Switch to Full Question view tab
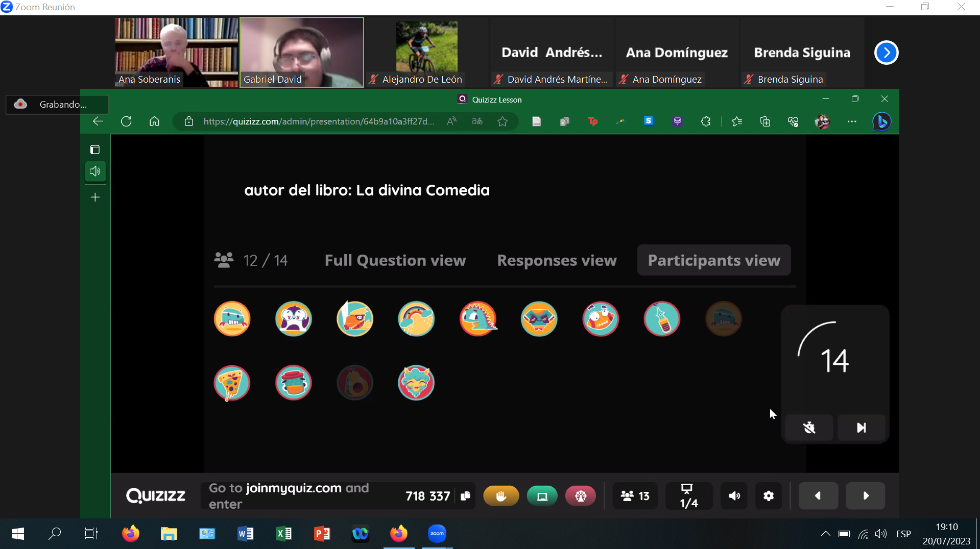The image size is (980, 549). coord(395,260)
